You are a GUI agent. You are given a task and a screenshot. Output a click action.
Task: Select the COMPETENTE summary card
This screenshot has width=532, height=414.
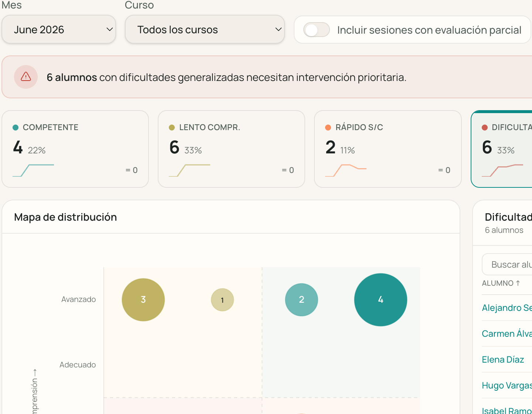pos(75,149)
